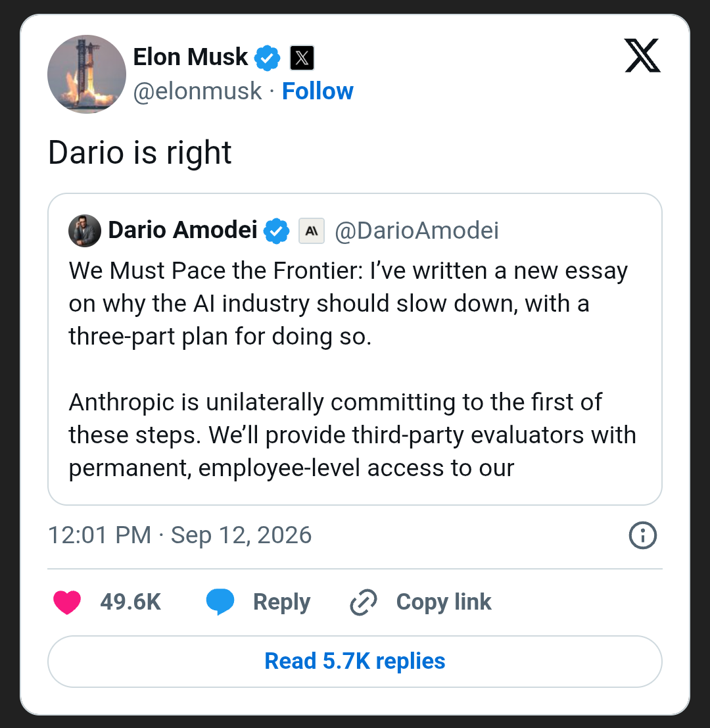Open the tweet info circle icon
The width and height of the screenshot is (710, 728).
[643, 535]
